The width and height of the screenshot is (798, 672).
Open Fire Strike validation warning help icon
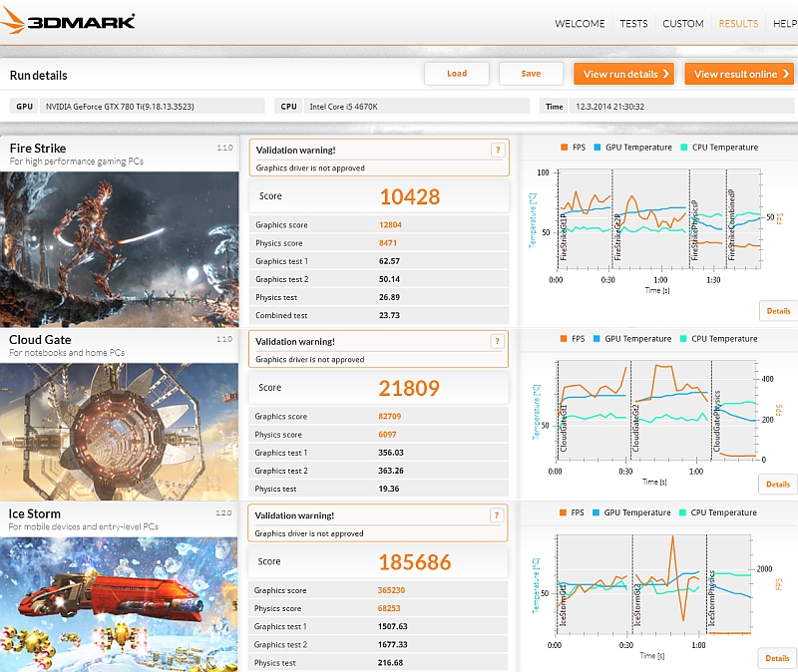(498, 150)
